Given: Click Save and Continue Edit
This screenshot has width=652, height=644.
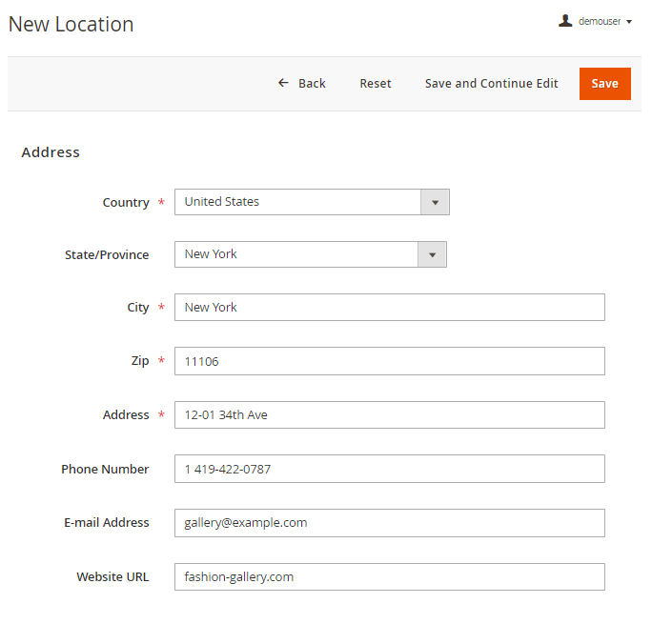Looking at the screenshot, I should (x=491, y=84).
